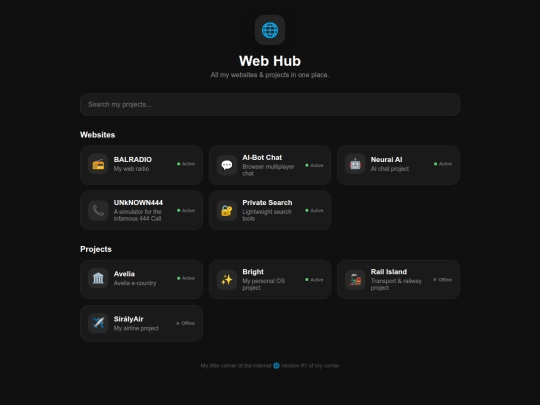Open the Neural AI title
Viewport: 540px width, 405px height.
tap(386, 159)
